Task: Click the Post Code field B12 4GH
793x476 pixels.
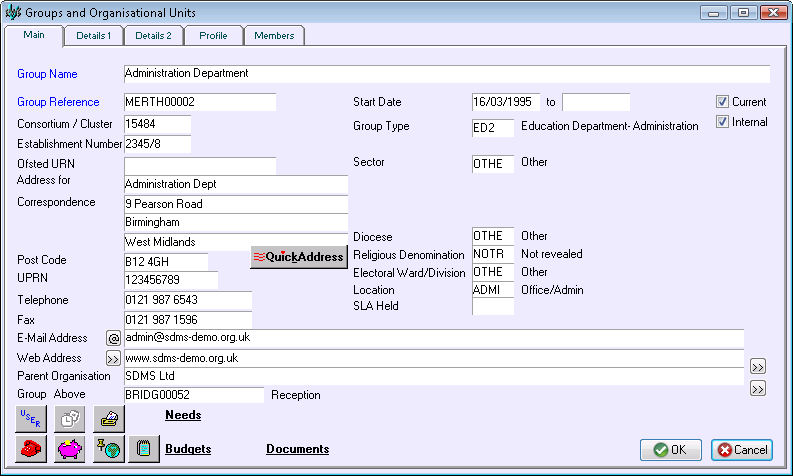Action: (166, 262)
